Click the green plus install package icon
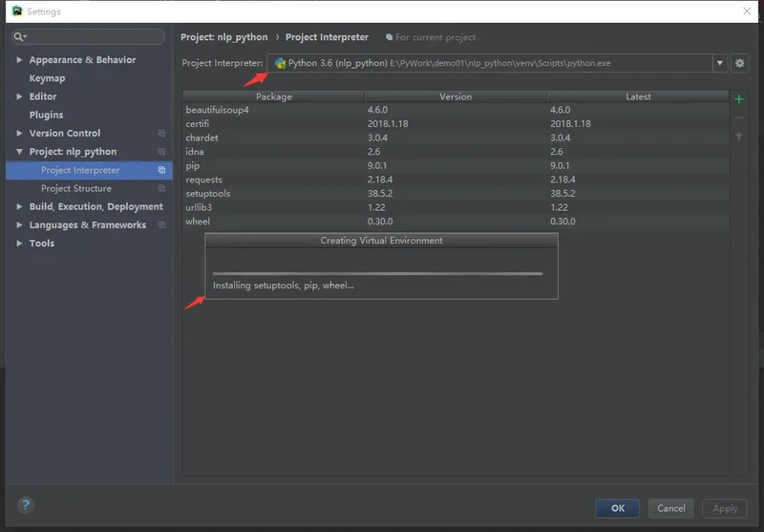 [738, 98]
